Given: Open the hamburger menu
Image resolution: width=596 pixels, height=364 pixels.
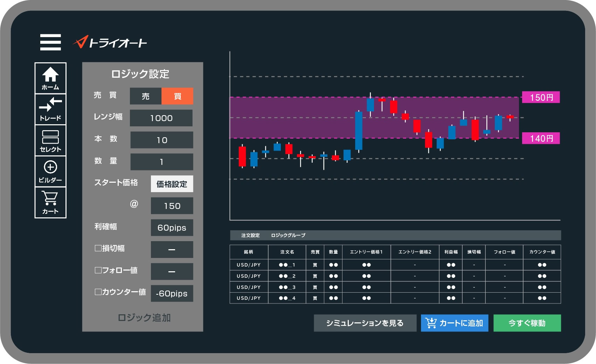Looking at the screenshot, I should (50, 42).
